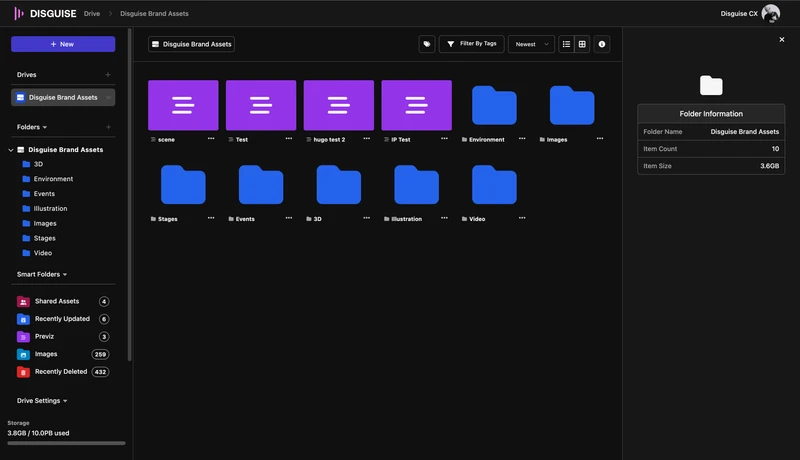Open options menu for Images folder
Image resolution: width=800 pixels, height=460 pixels.
click(x=599, y=139)
